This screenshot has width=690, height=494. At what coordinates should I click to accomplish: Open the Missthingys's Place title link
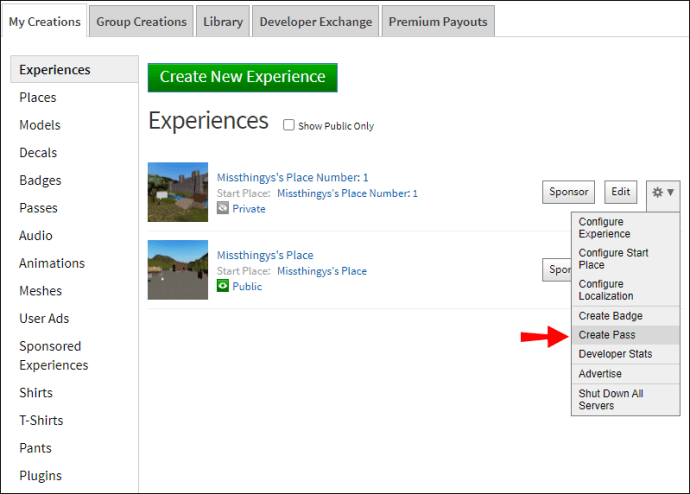point(265,255)
